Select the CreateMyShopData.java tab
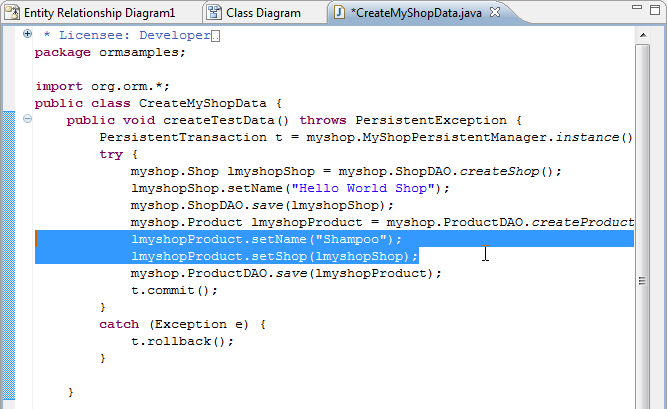The image size is (667, 409). coord(418,13)
